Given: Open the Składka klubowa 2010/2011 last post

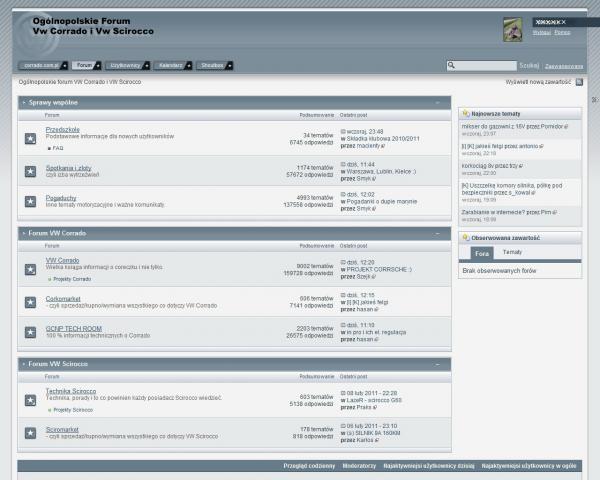Looking at the screenshot, I should (383, 139).
